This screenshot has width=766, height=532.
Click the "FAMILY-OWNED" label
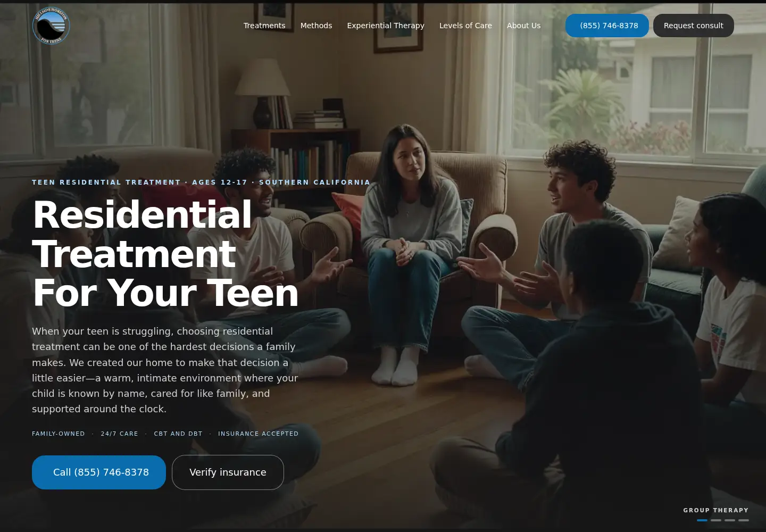tap(59, 434)
